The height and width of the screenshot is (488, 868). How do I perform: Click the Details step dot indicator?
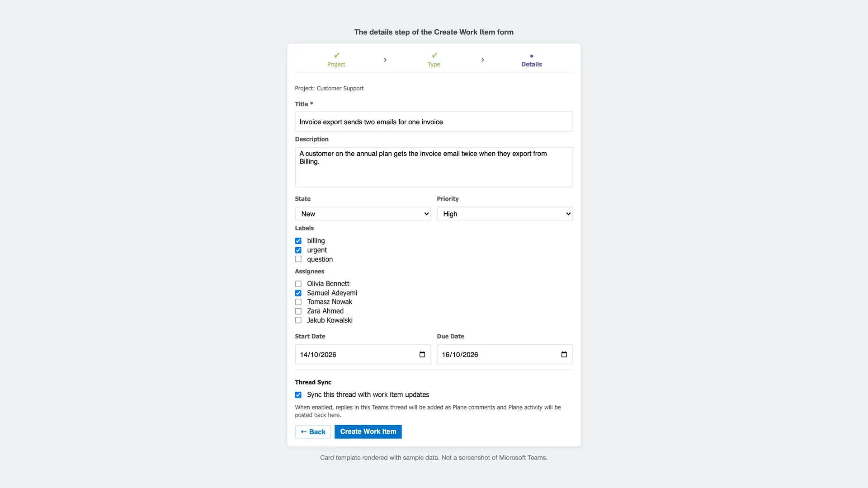(x=532, y=56)
